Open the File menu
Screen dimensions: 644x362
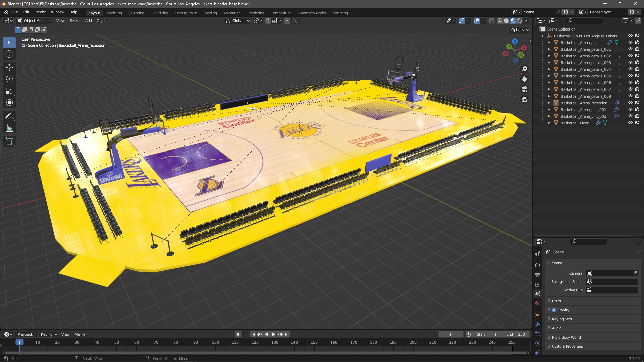(15, 12)
